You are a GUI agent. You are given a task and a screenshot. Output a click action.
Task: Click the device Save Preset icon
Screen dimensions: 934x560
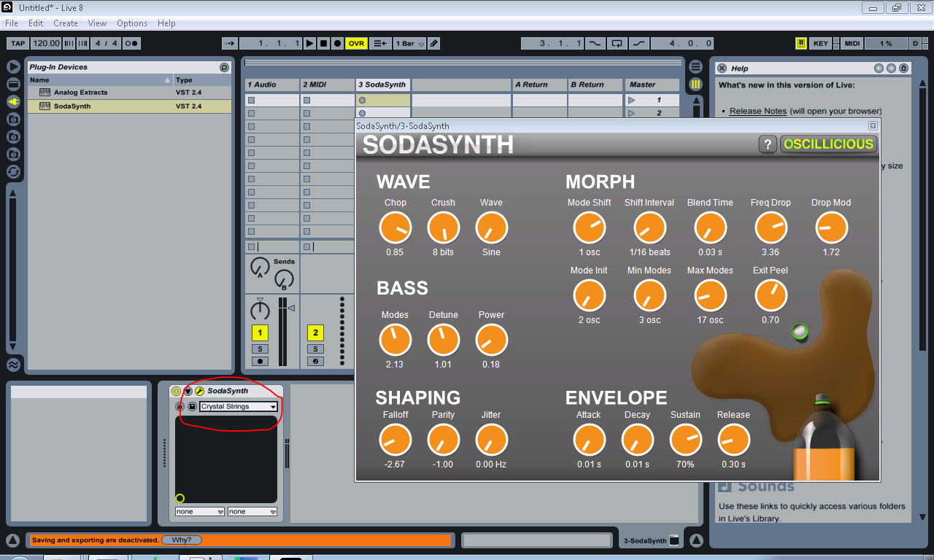[x=192, y=407]
